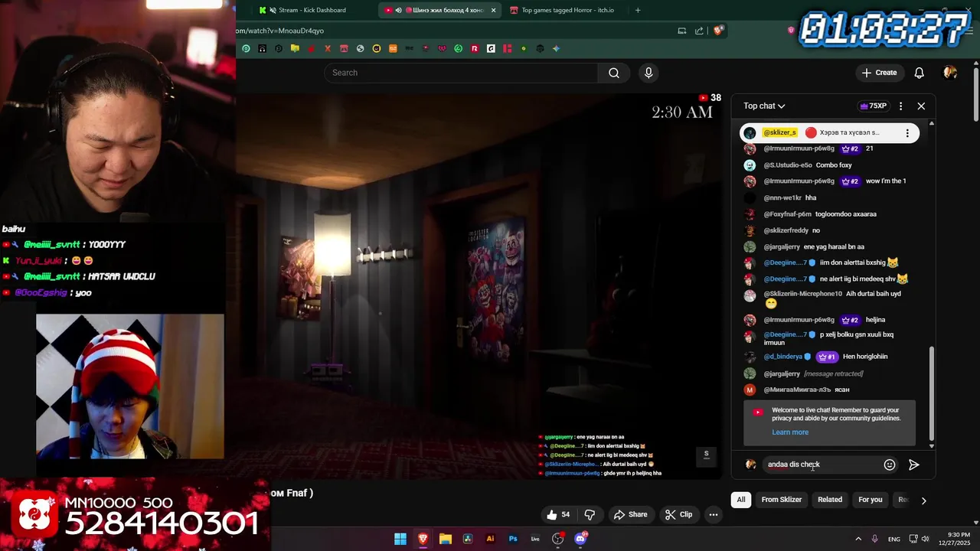The image size is (980, 551).
Task: Open Discord from taskbar
Action: pos(580,539)
